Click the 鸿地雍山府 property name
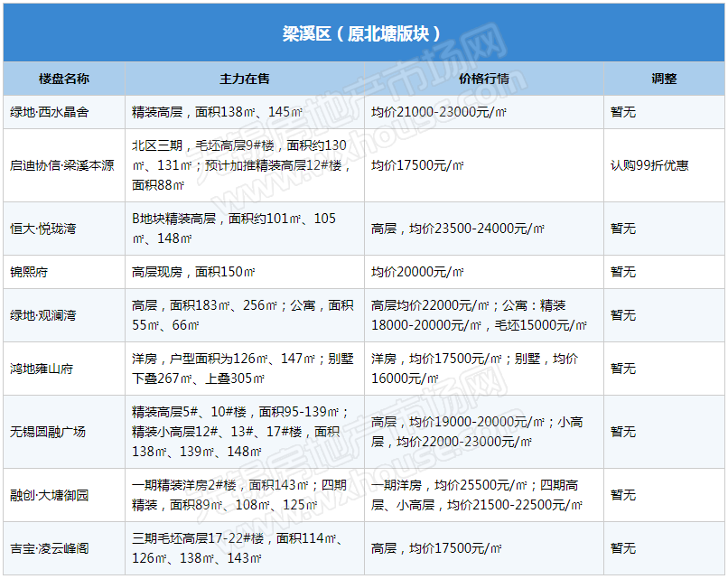 pos(42,369)
